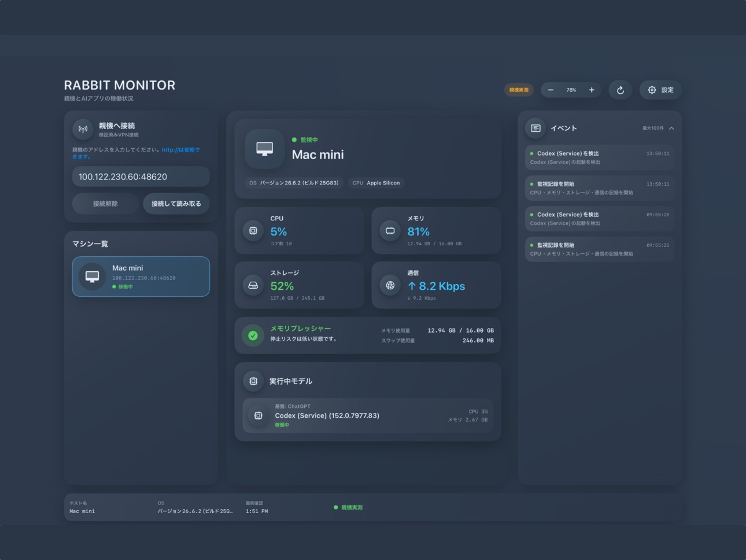Click the 接続解除 button
The height and width of the screenshot is (560, 746).
[105, 204]
